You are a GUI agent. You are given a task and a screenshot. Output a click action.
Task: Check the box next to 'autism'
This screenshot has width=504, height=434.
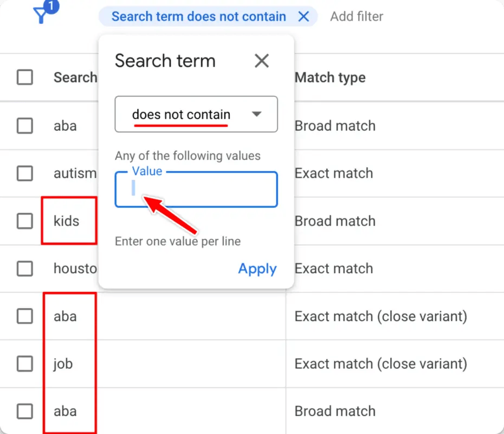click(x=25, y=173)
